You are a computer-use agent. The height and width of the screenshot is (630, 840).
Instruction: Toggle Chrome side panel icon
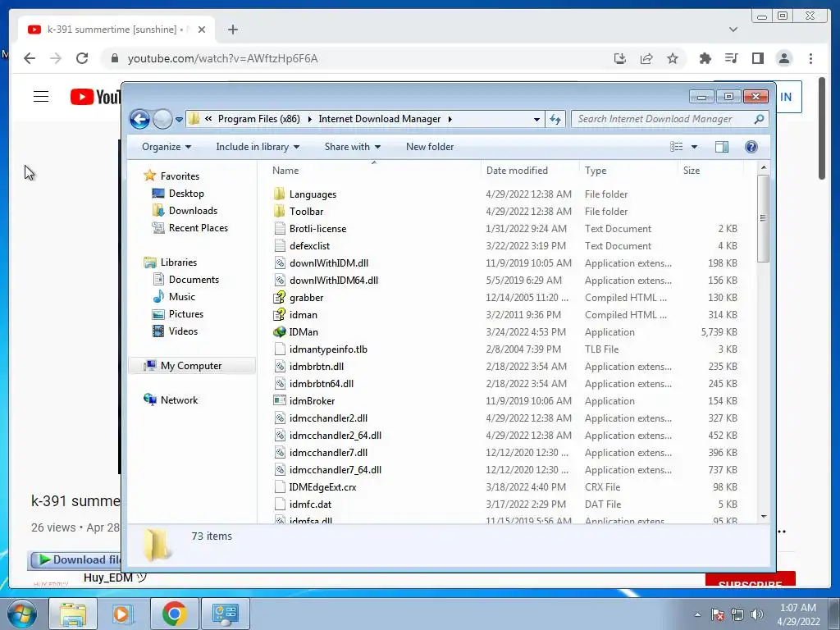(757, 58)
